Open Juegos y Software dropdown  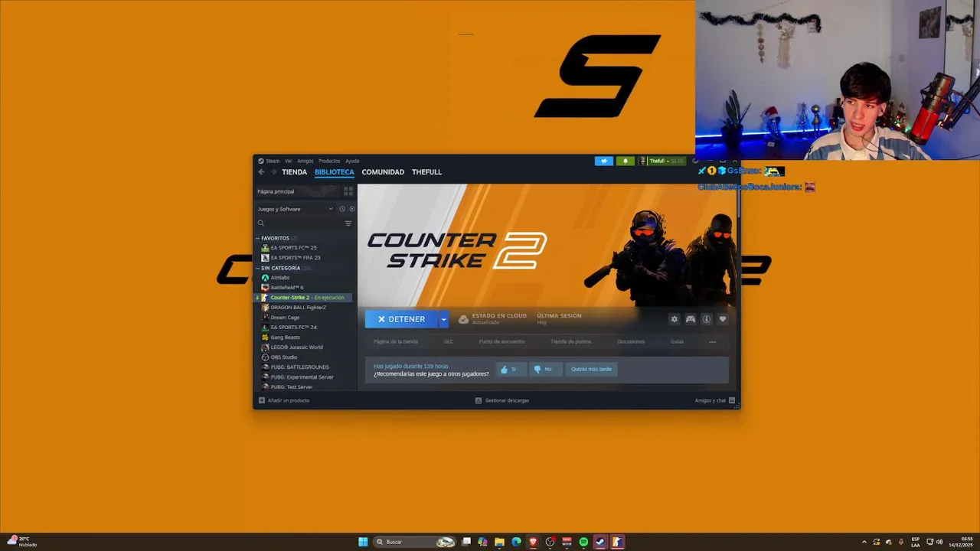coord(296,209)
